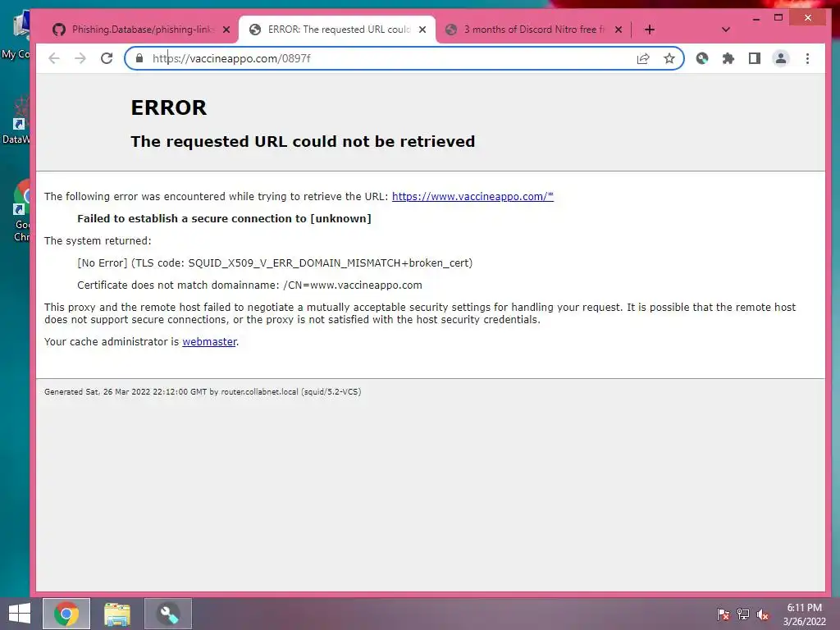The image size is (840, 630).
Task: Open the Extensions puzzle piece menu
Action: pyautogui.click(x=728, y=58)
